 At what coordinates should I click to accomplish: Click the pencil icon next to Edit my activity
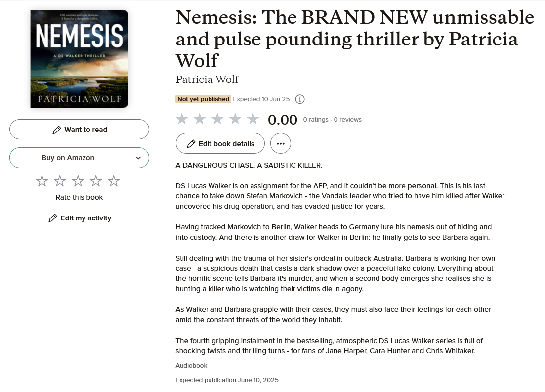click(x=53, y=218)
